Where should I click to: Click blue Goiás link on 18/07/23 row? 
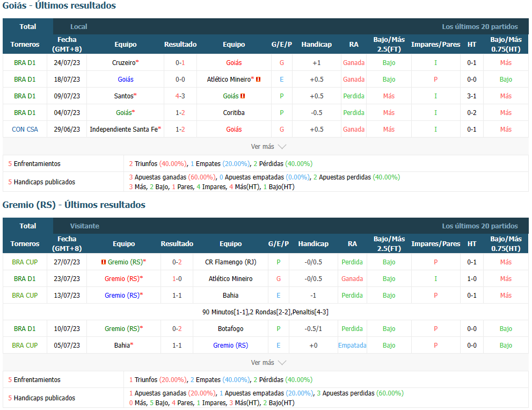coord(126,80)
